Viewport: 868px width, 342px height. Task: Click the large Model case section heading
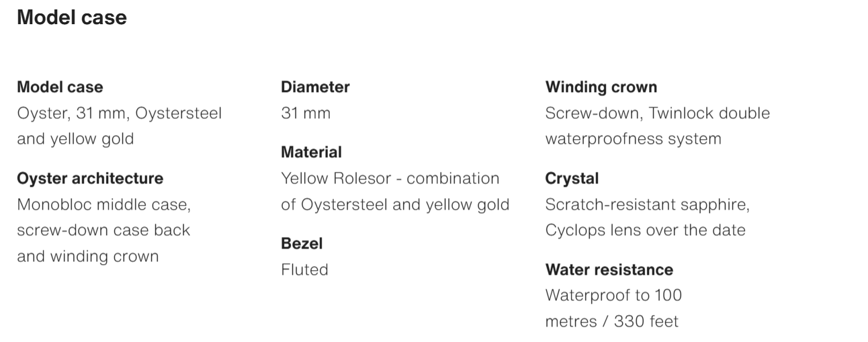[72, 17]
